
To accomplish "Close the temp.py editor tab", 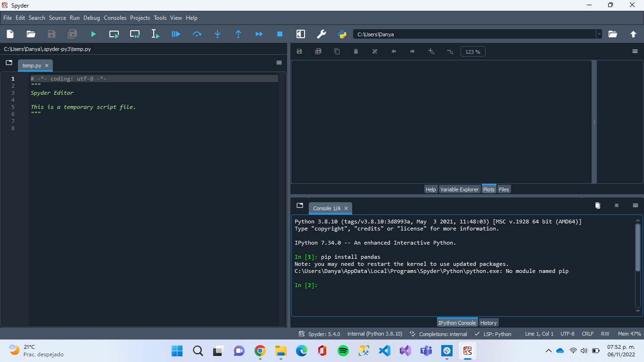I will [47, 66].
